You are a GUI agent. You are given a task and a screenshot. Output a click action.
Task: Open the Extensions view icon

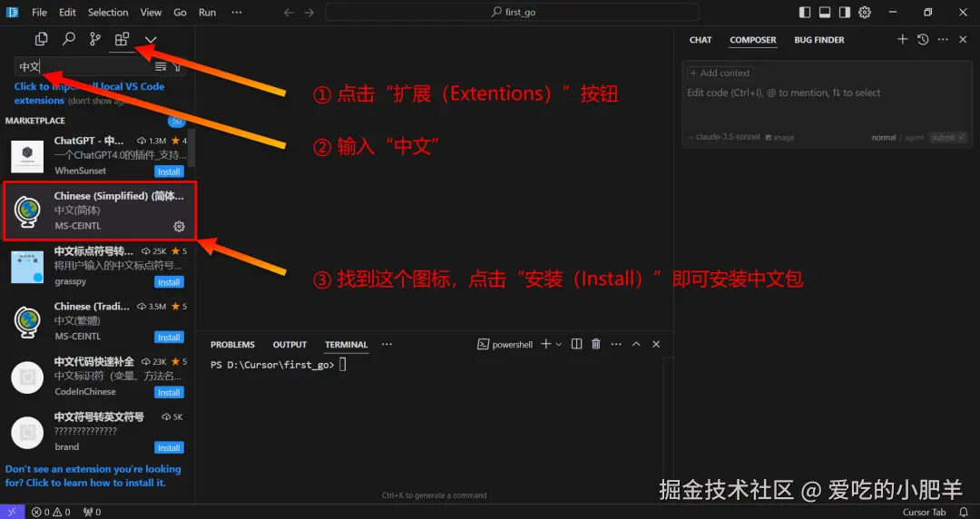(x=122, y=39)
